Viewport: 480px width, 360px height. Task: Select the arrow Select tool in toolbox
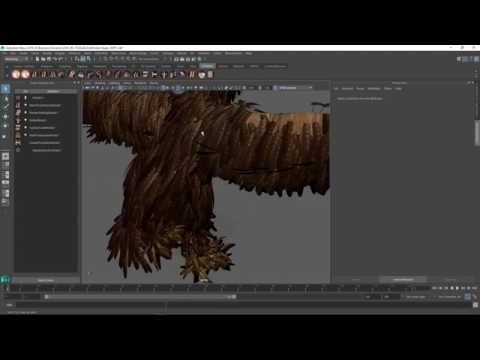[5, 89]
